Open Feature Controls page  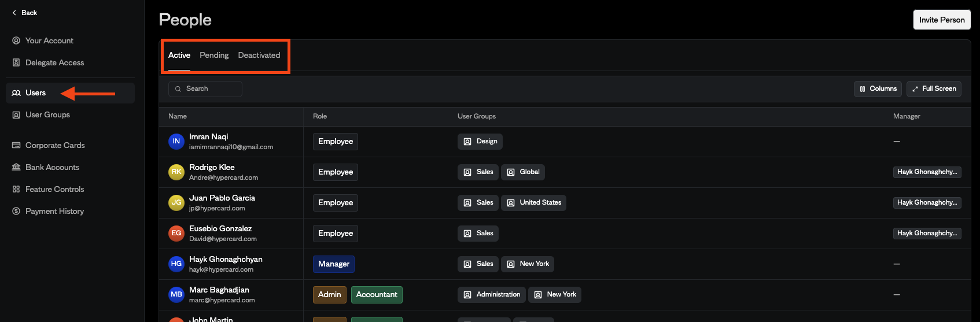tap(70, 189)
